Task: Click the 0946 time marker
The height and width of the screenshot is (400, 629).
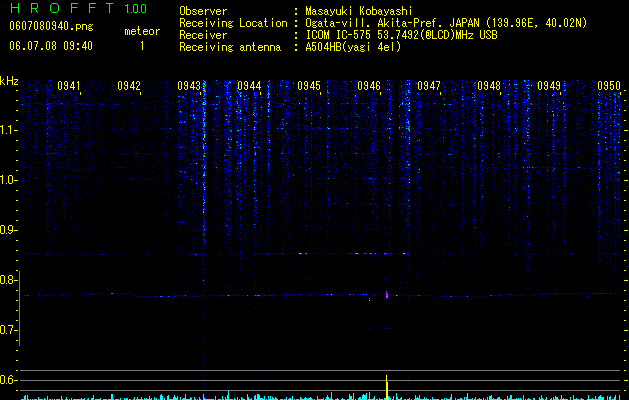Action: click(369, 86)
